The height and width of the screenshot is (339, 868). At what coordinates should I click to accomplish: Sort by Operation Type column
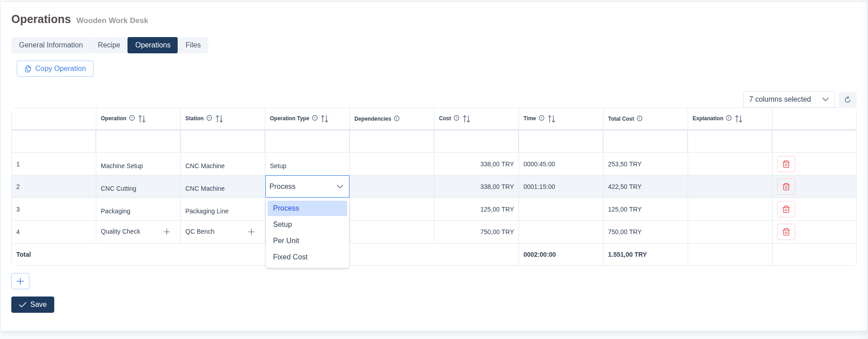point(325,119)
